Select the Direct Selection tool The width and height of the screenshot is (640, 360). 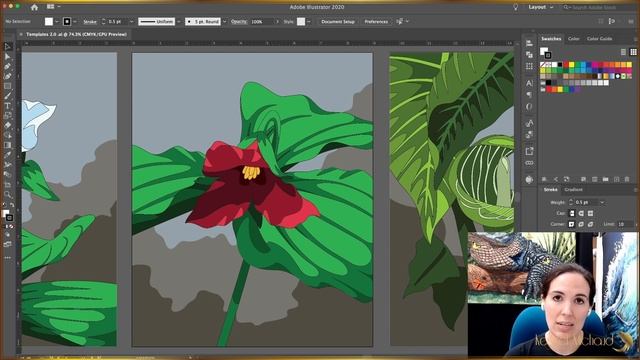point(7,56)
